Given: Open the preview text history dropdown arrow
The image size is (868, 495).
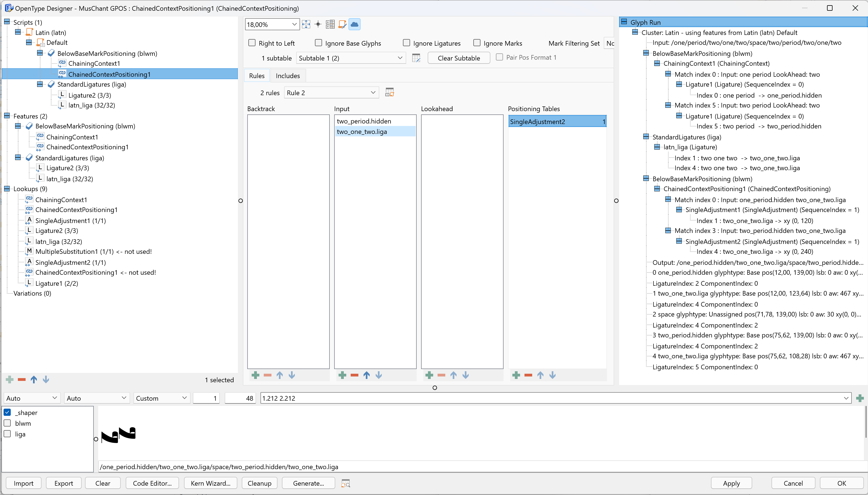Looking at the screenshot, I should [846, 398].
